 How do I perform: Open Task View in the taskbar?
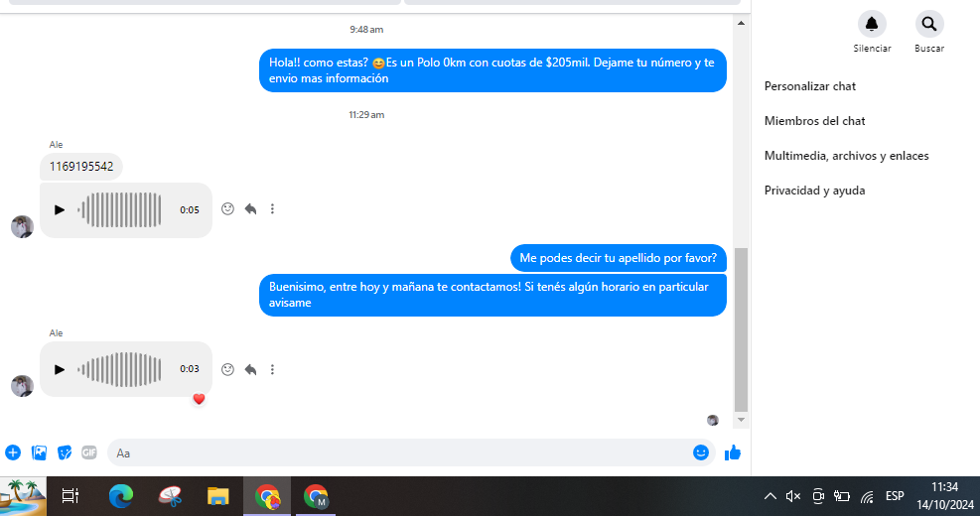pyautogui.click(x=70, y=496)
